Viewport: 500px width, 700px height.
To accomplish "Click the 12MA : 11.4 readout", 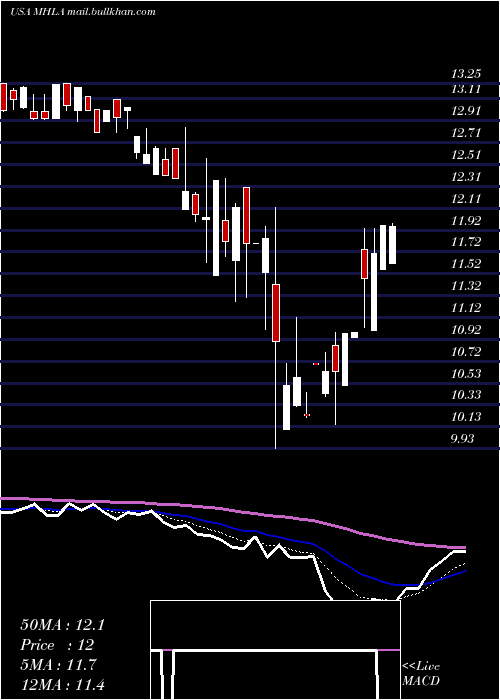I will (x=62, y=684).
